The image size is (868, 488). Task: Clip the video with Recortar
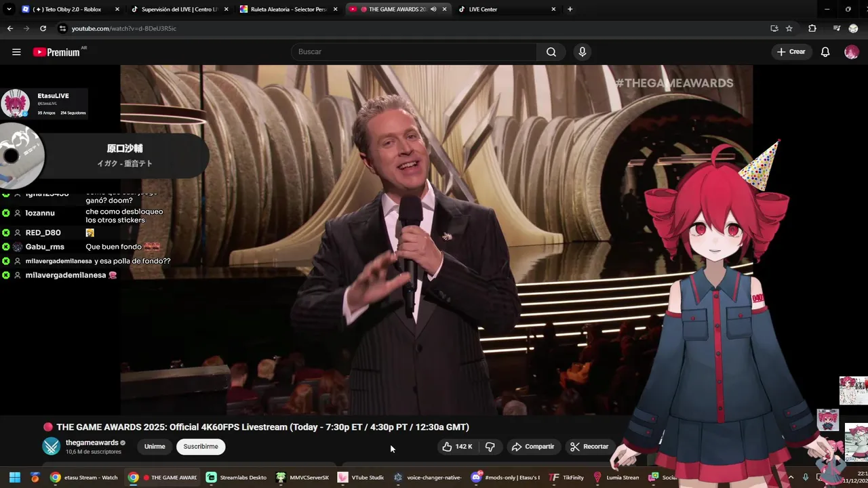coord(589,447)
